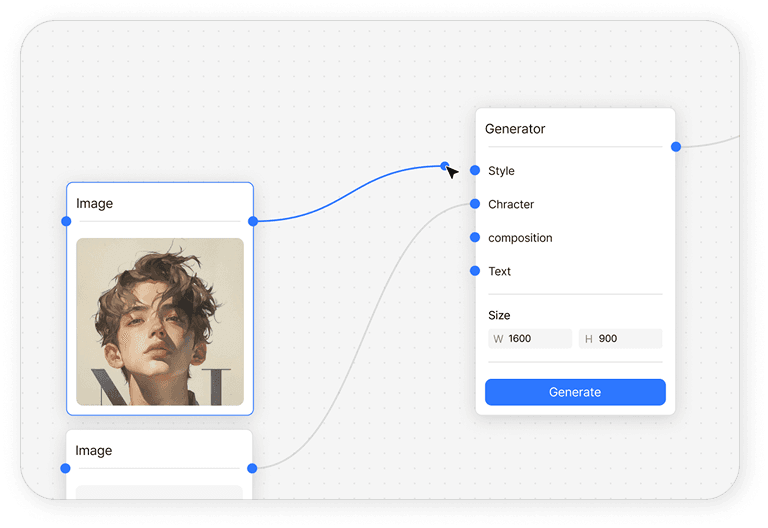
Task: Click the selected Image node's left port
Action: (x=66, y=221)
